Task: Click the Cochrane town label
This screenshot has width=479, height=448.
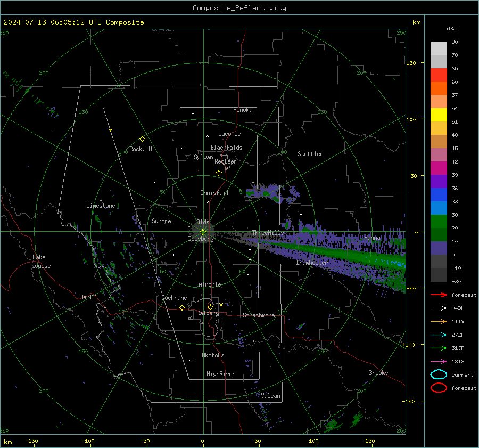Action: click(174, 298)
